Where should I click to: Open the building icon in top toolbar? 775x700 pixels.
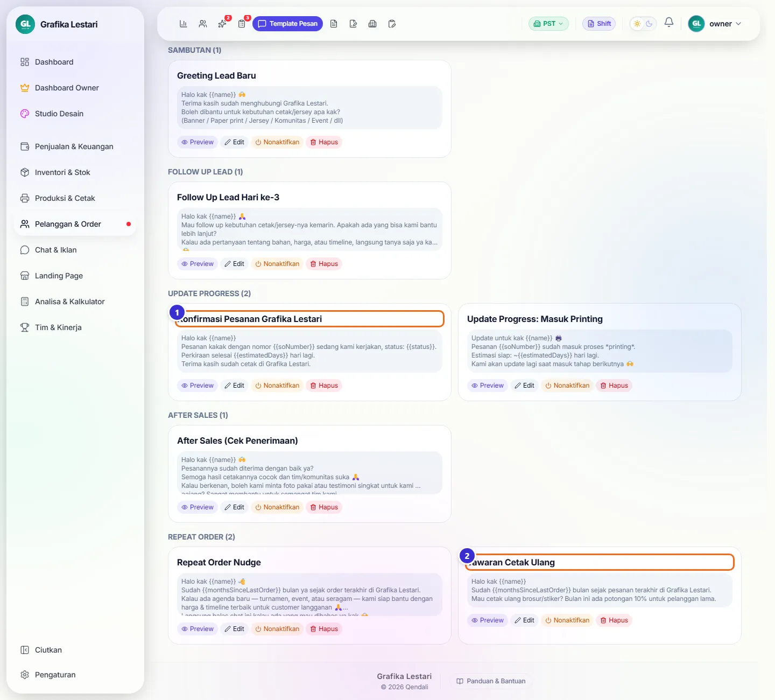[x=372, y=24]
